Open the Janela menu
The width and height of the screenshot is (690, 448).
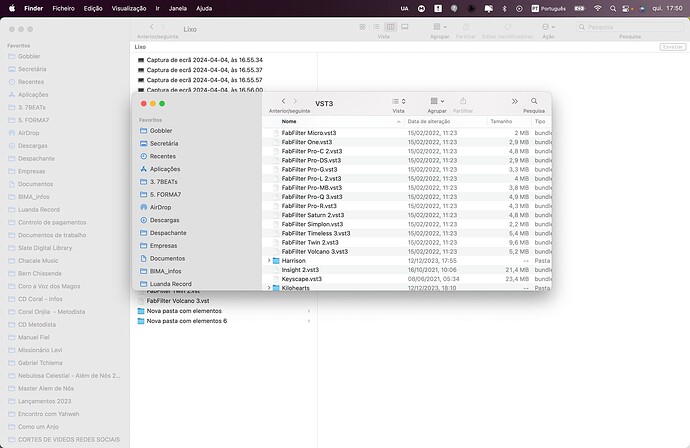pyautogui.click(x=178, y=8)
